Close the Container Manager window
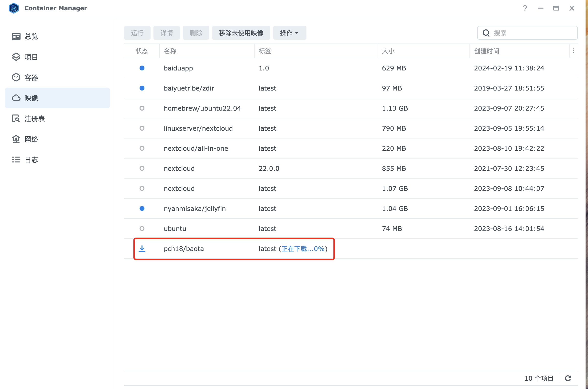588x389 pixels. click(572, 8)
